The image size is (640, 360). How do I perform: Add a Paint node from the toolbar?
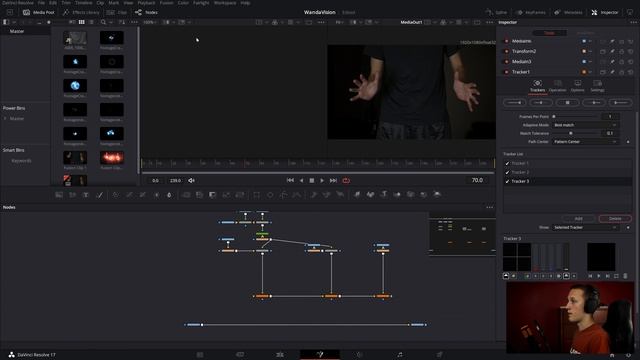[99, 195]
